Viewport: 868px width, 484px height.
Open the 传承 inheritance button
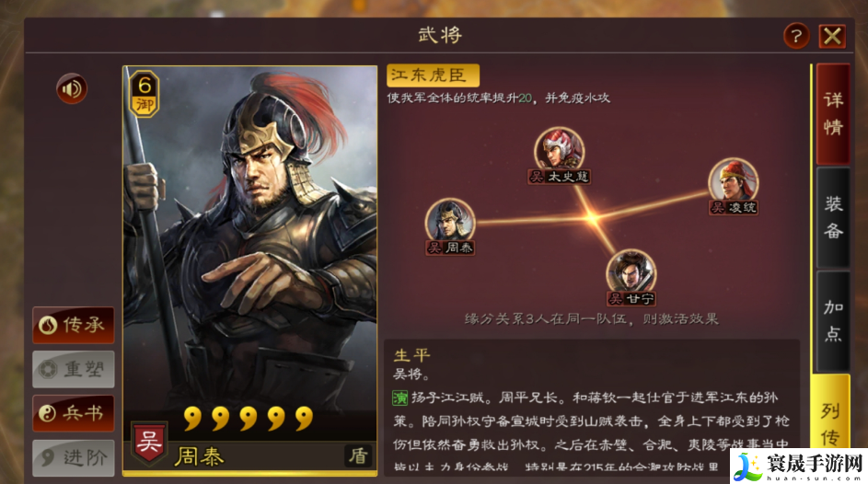pos(74,325)
